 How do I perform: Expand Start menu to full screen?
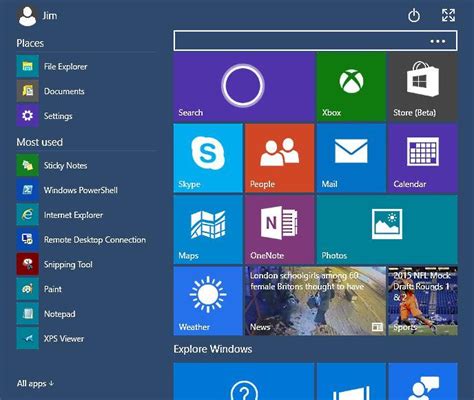[x=448, y=15]
